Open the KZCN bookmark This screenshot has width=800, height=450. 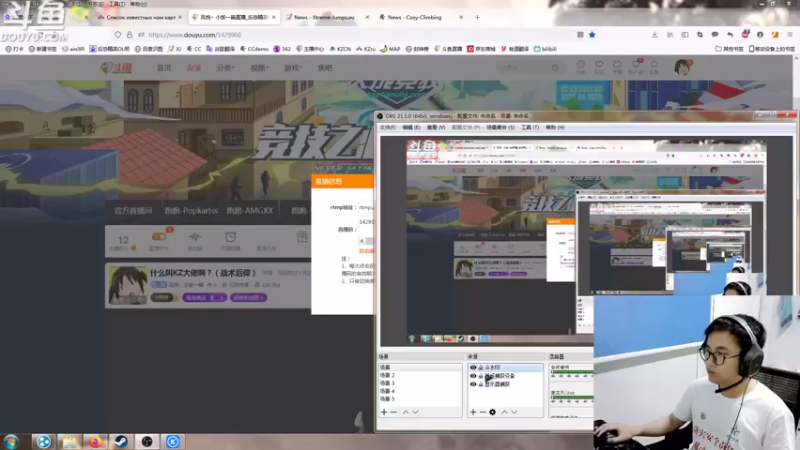click(x=340, y=49)
